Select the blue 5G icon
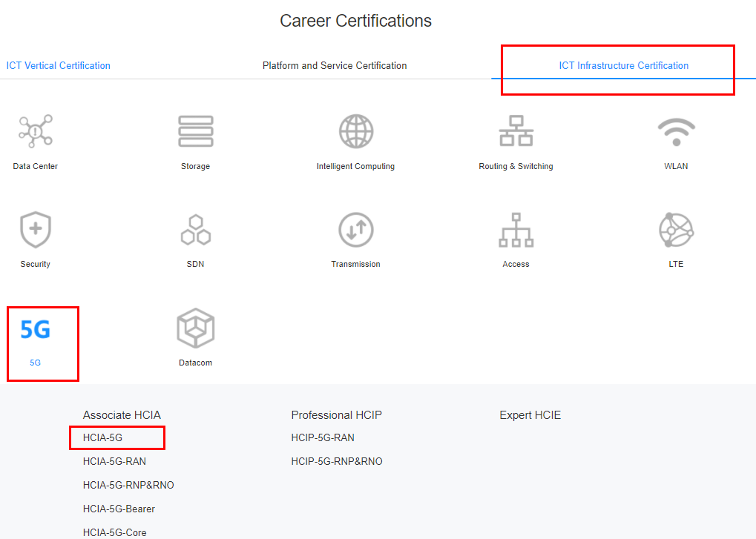Viewport: 756px width, 539px height. [35, 329]
